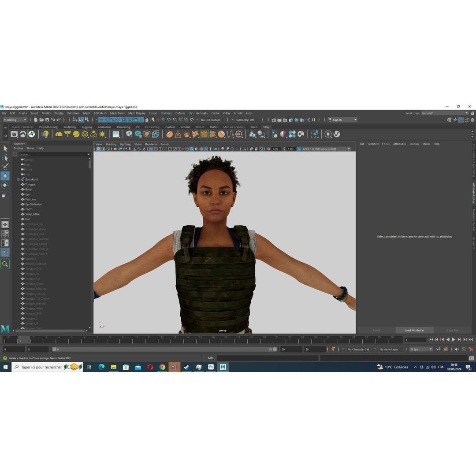Click the Save Scene disk icon
Screen dimensions: 476x476
pyautogui.click(x=47, y=120)
